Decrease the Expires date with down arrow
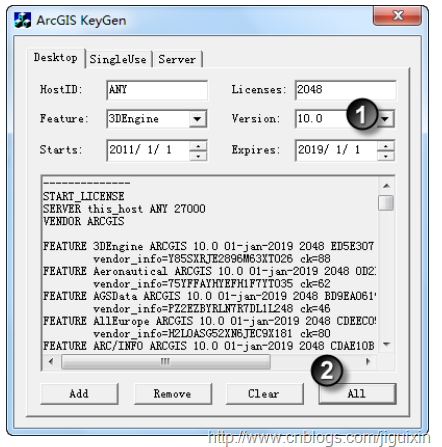The image size is (442, 447). click(x=386, y=156)
